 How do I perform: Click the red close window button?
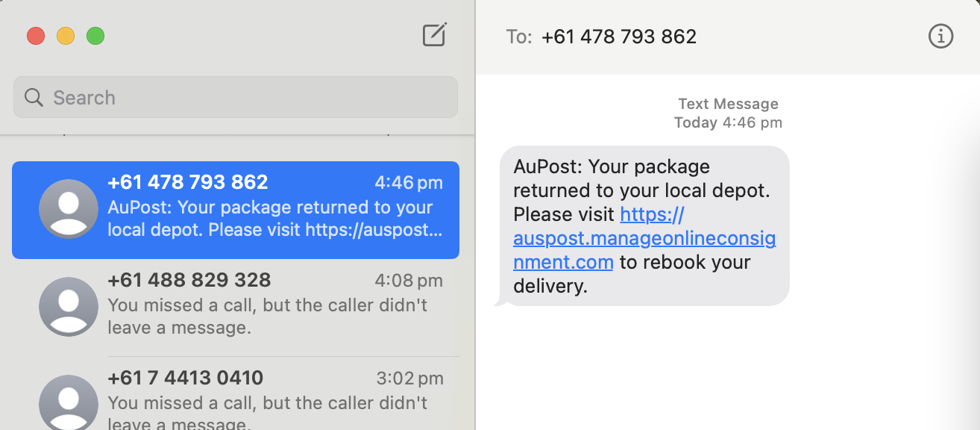36,35
